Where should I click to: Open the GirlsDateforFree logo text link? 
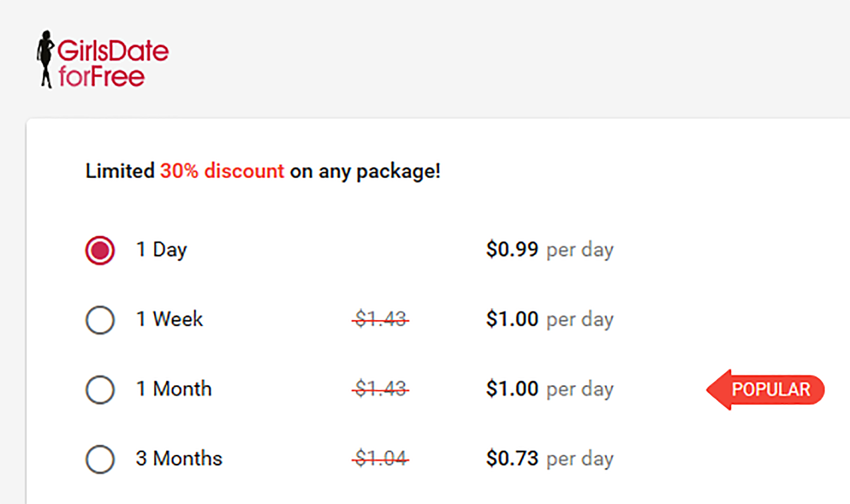coord(113,63)
